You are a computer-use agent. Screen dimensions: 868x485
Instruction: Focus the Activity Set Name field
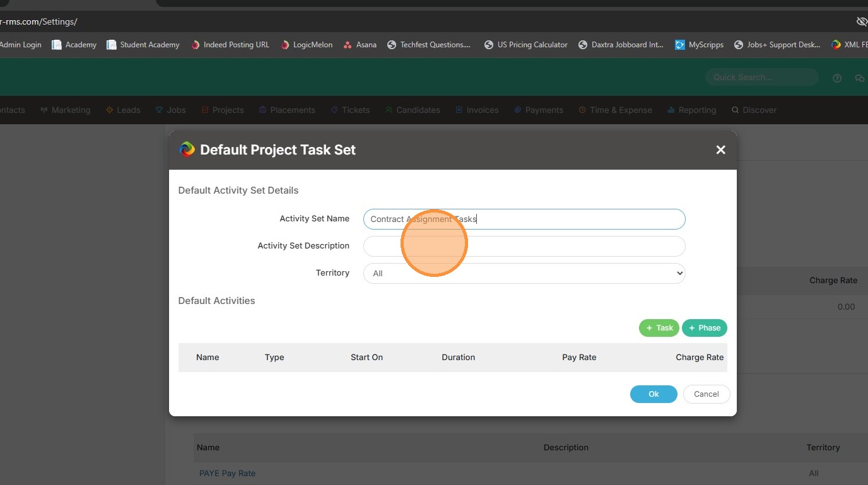(524, 219)
